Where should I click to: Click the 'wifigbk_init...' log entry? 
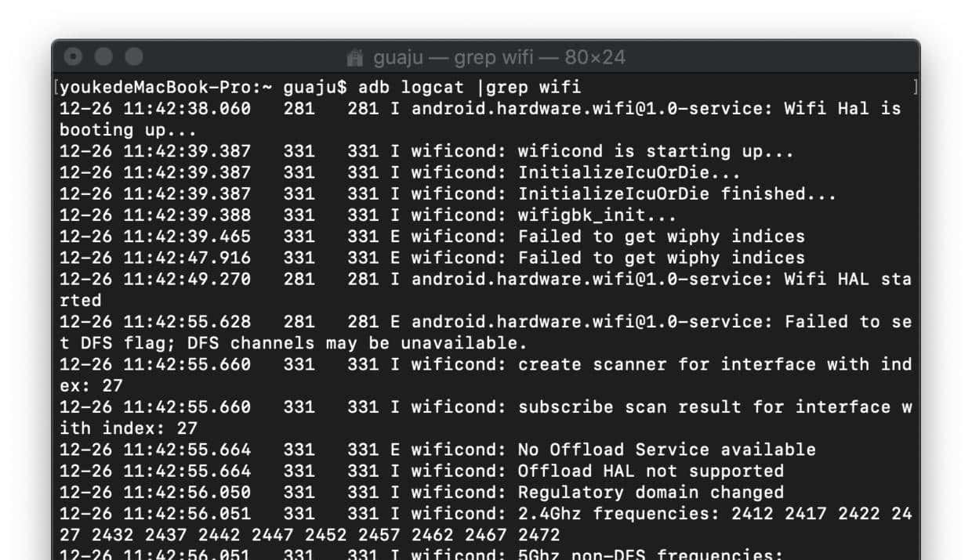(597, 215)
